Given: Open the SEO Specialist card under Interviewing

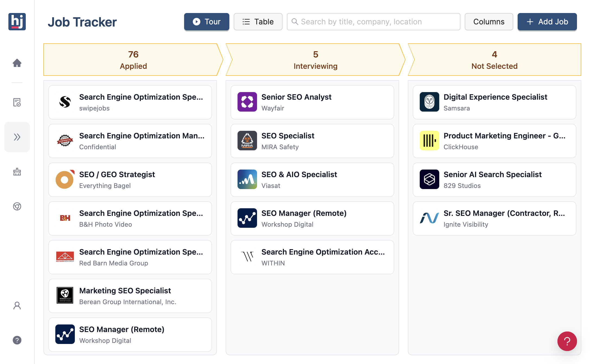Looking at the screenshot, I should [x=312, y=141].
